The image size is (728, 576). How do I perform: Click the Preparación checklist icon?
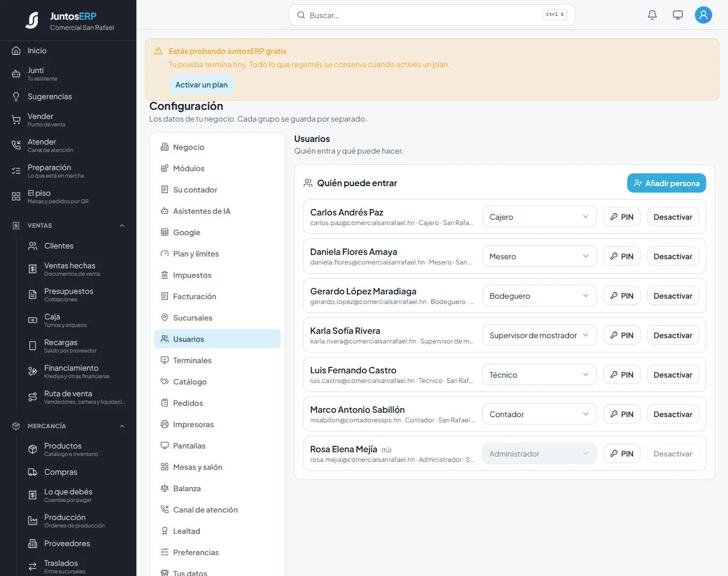click(x=16, y=171)
